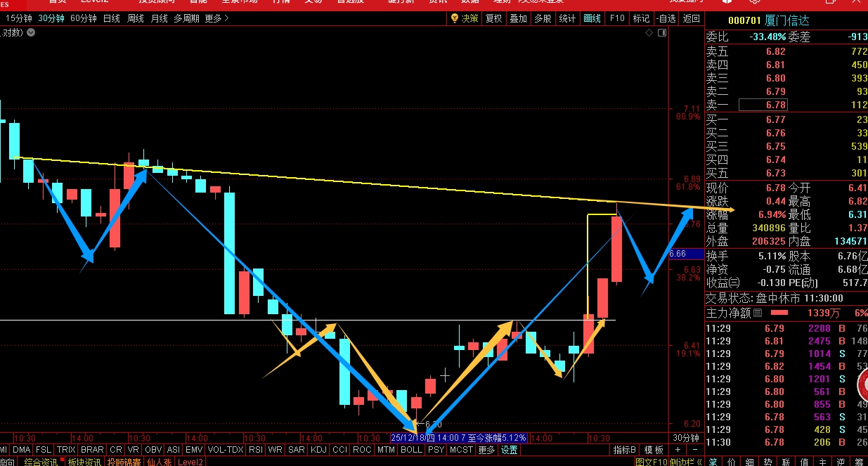Click the 标记 mark button

tap(641, 18)
